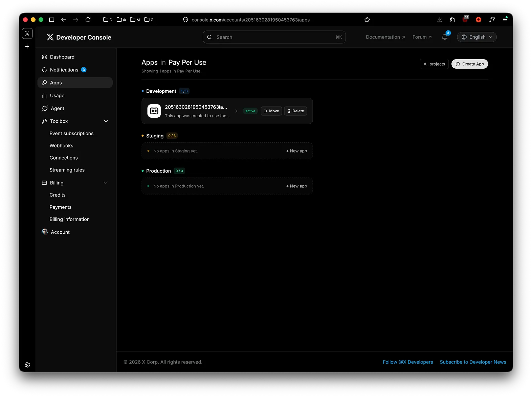532x397 pixels.
Task: Open Webhooks
Action: click(x=61, y=145)
